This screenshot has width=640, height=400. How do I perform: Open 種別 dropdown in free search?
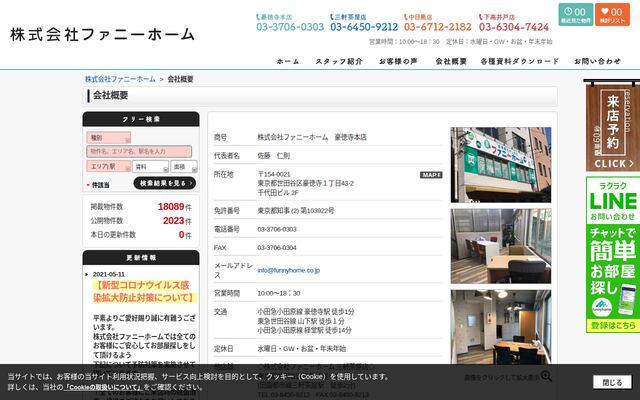[x=109, y=138]
